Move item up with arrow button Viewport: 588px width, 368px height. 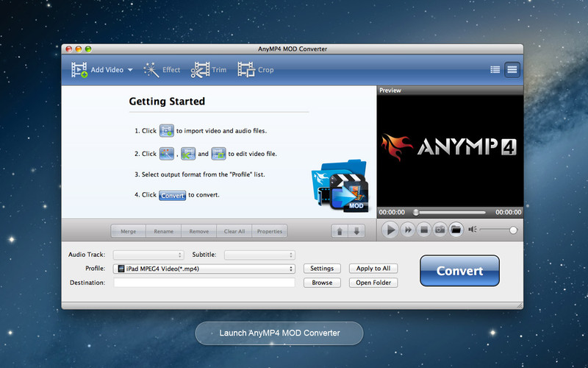click(340, 231)
